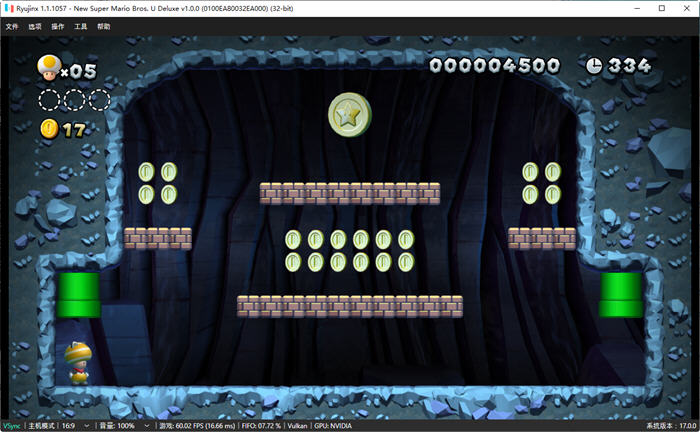This screenshot has height=432, width=700.
Task: Click the coin count 17
Action: coord(74,130)
